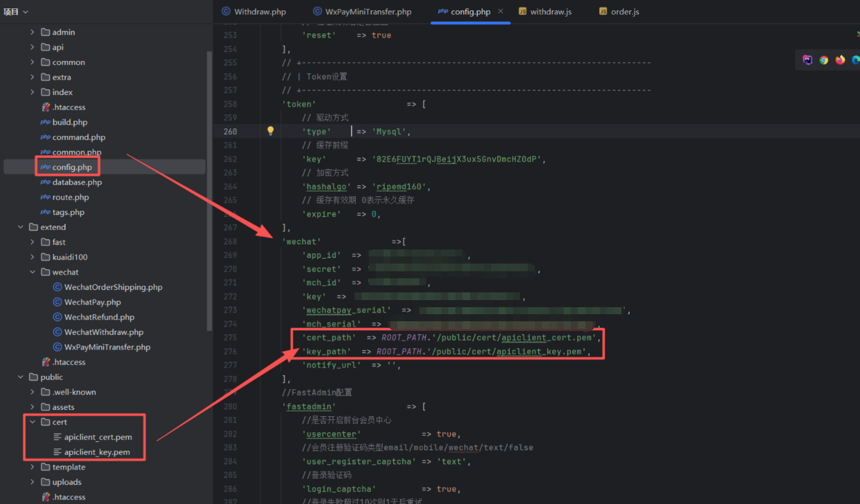Open file in Firefox browser icon
Screen dimensions: 860x504
(840, 60)
